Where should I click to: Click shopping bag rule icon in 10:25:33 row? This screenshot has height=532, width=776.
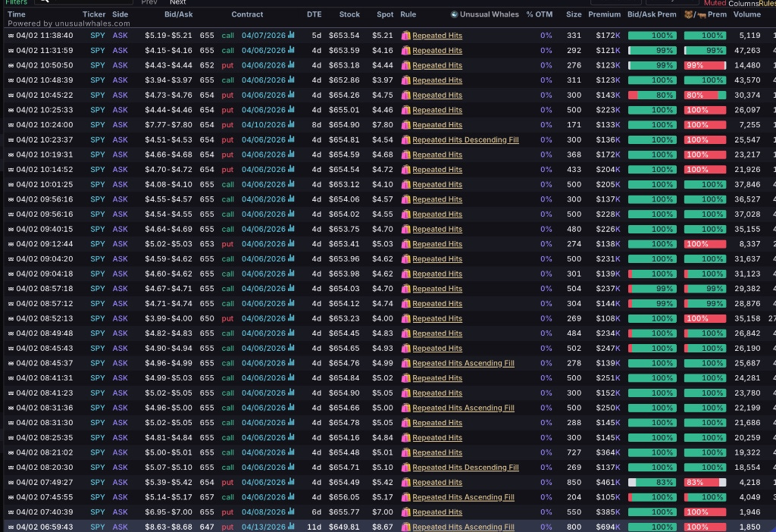click(406, 110)
